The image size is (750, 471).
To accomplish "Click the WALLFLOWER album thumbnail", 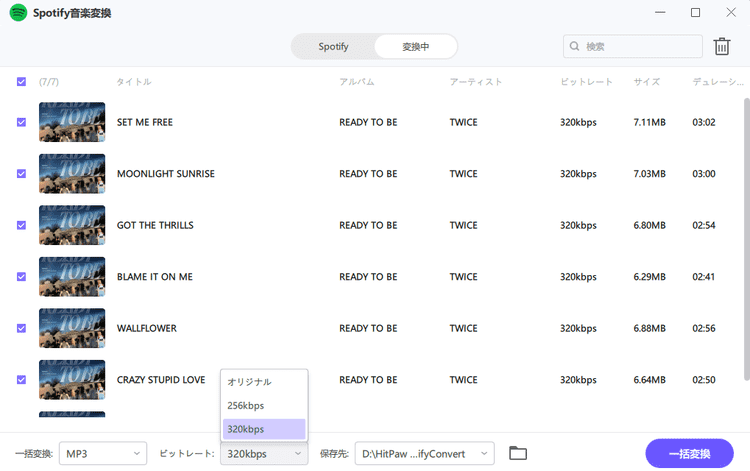I will click(x=72, y=328).
